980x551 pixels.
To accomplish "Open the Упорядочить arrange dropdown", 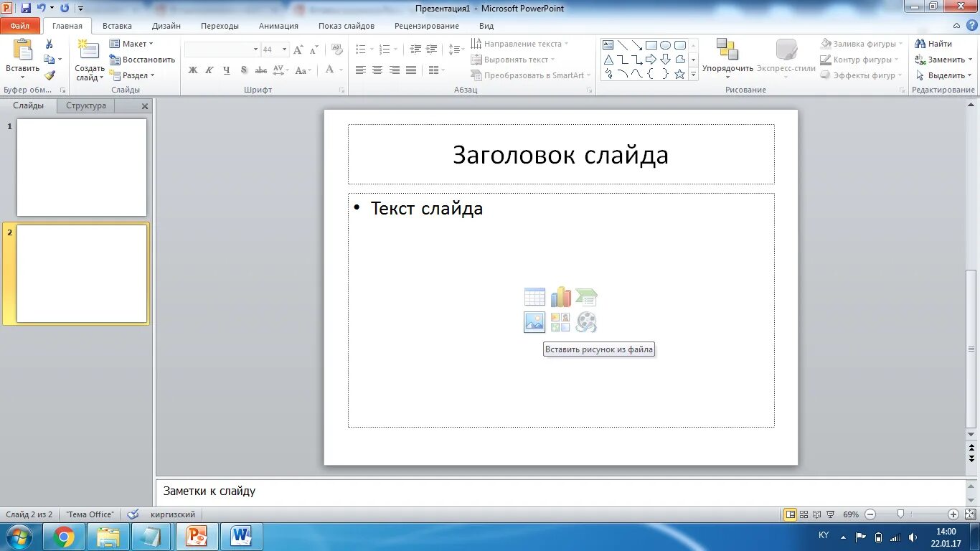I will pos(727,60).
